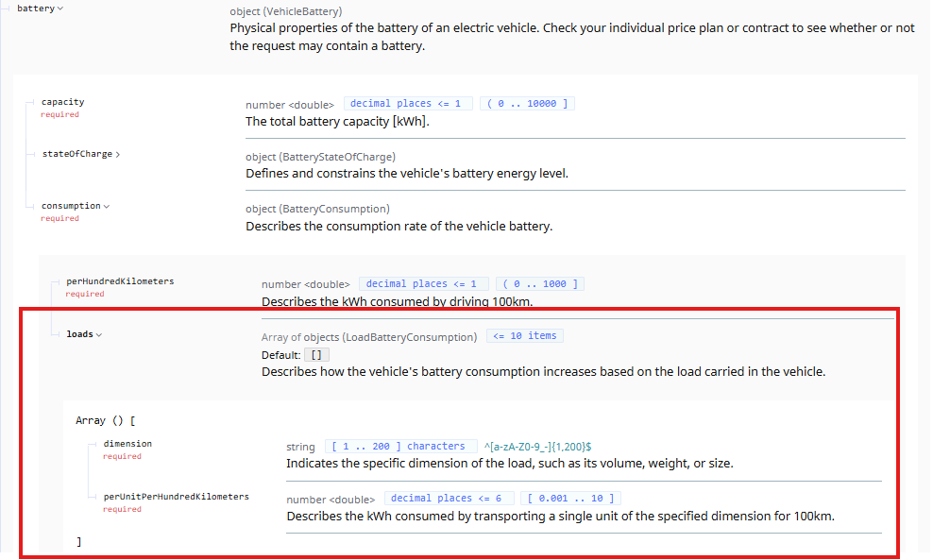950x560 pixels.
Task: Click the BatteryConsumption object type label
Action: tap(317, 209)
